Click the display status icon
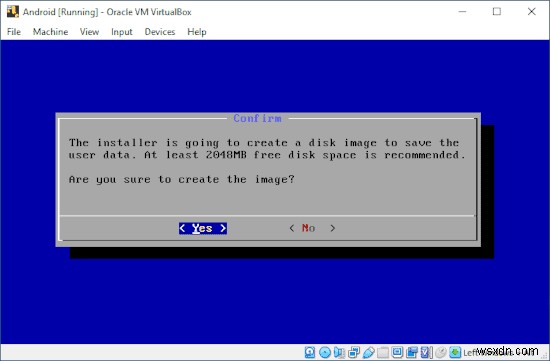This screenshot has width=550, height=361. point(397,352)
